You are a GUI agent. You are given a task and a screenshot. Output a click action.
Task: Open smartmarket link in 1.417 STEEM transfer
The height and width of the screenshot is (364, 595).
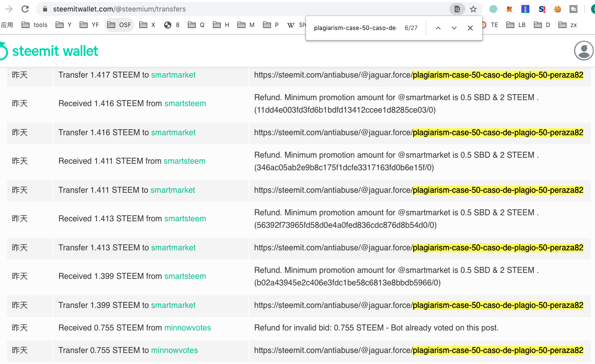tap(173, 75)
